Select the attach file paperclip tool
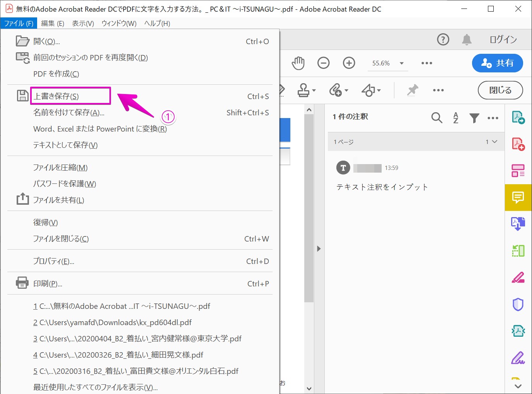Viewport: 532px width, 394px height. pyautogui.click(x=336, y=90)
